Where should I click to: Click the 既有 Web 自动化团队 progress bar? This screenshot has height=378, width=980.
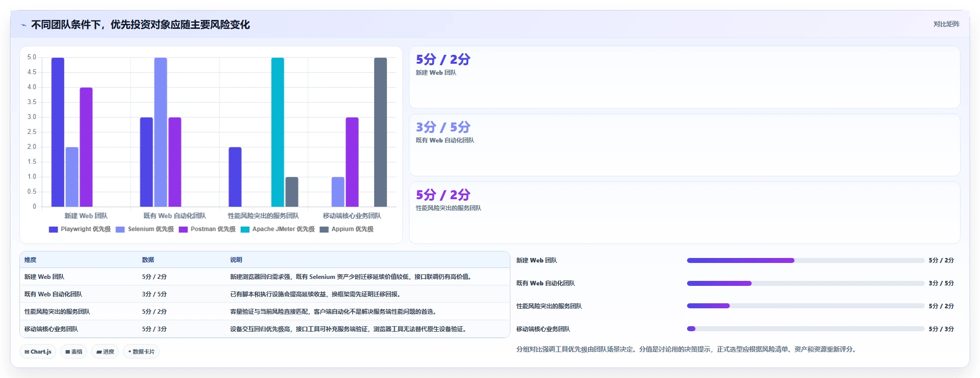point(805,283)
